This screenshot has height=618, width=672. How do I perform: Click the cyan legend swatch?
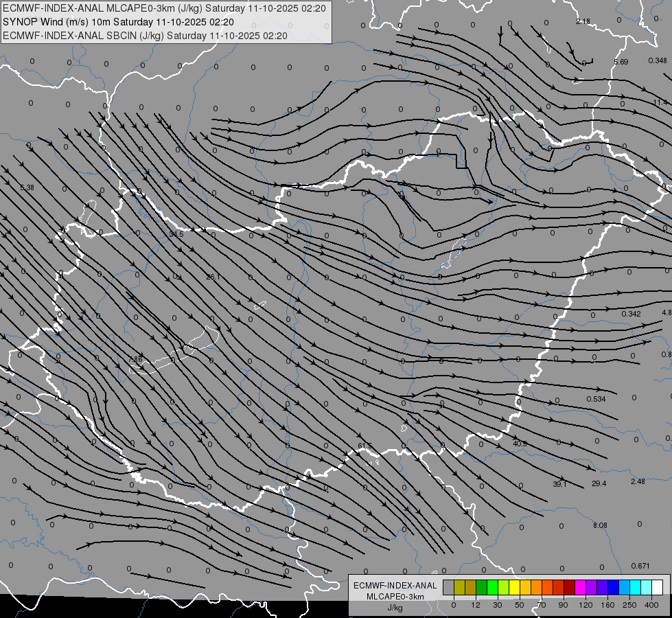coord(635,587)
